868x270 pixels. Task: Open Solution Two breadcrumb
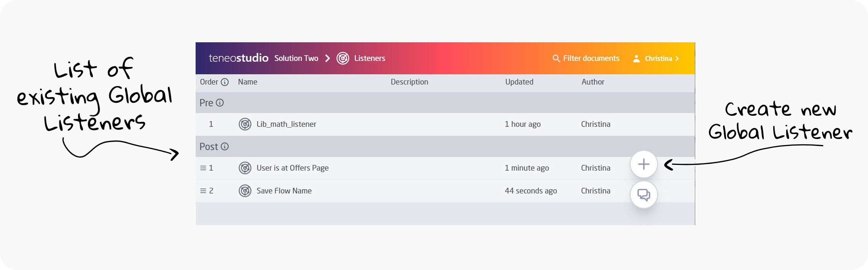296,58
